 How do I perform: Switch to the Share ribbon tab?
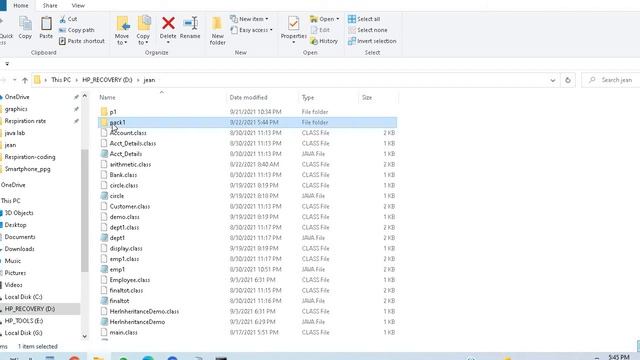pos(50,6)
